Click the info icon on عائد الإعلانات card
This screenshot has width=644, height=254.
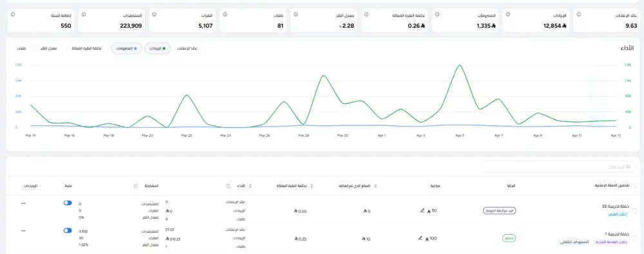(579, 14)
